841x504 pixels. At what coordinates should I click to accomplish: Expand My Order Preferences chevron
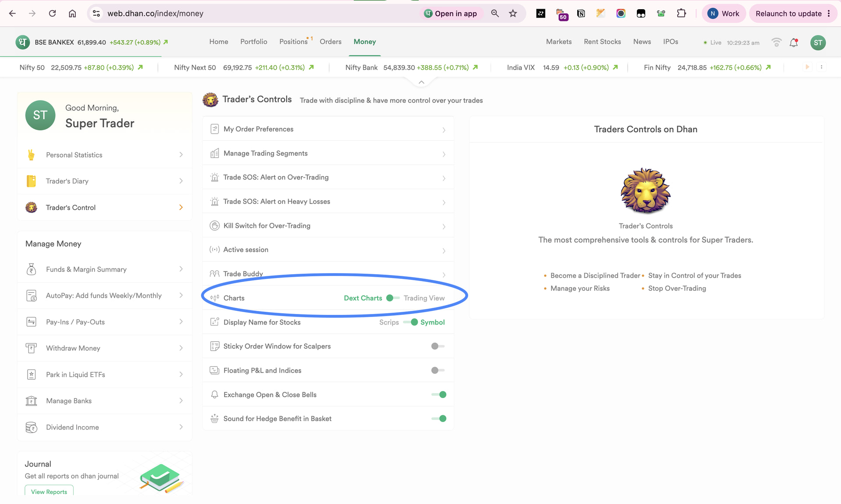[444, 130]
